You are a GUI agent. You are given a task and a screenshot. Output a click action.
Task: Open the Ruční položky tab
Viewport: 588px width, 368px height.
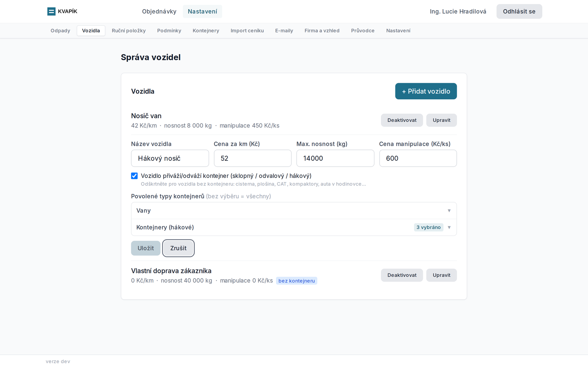tap(129, 31)
